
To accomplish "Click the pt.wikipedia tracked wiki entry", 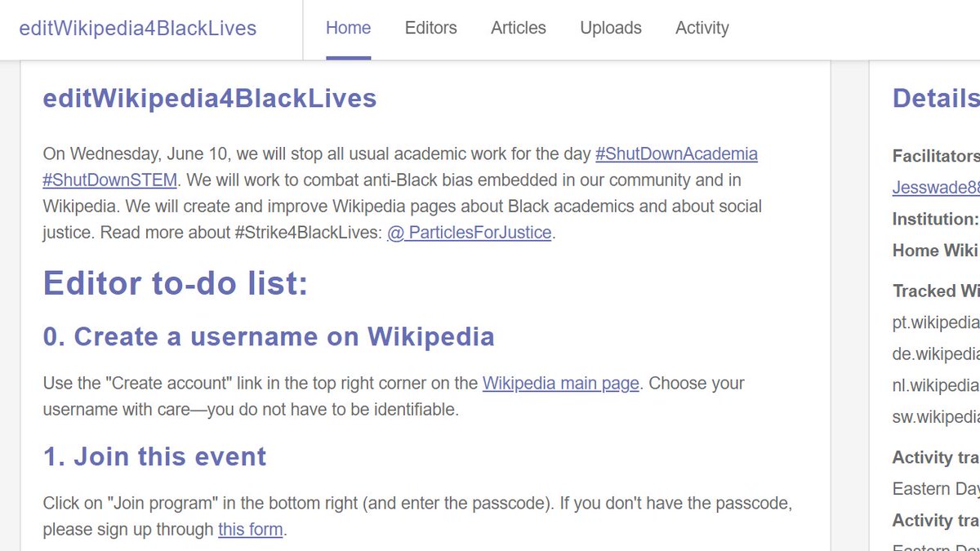I will pyautogui.click(x=936, y=322).
